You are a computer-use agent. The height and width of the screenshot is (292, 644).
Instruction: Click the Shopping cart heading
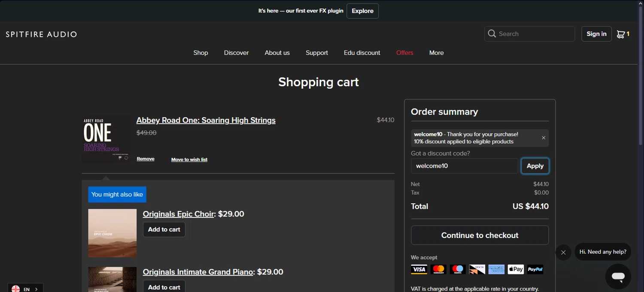[319, 82]
